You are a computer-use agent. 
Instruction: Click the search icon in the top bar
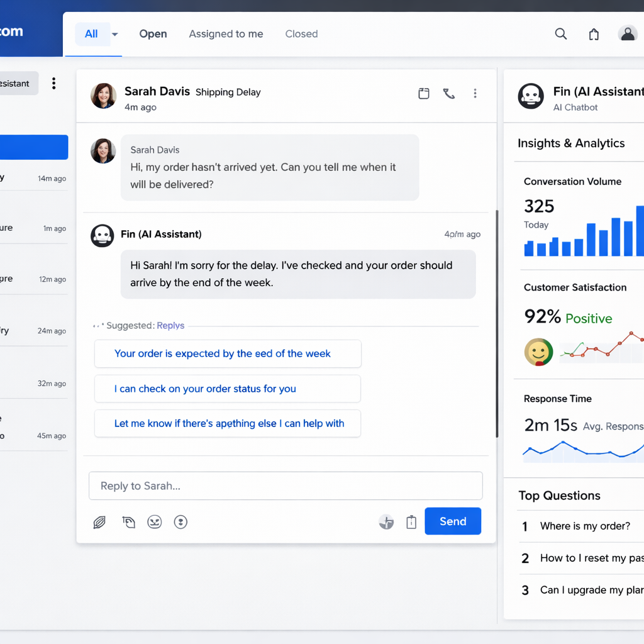(x=560, y=34)
